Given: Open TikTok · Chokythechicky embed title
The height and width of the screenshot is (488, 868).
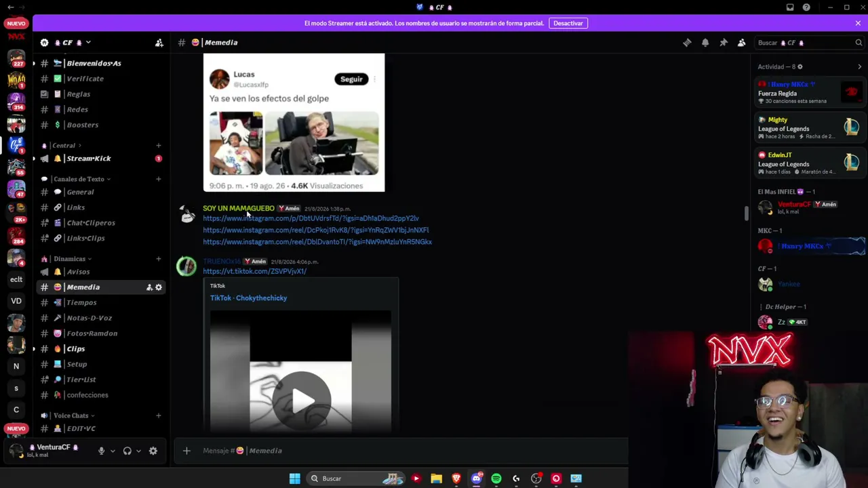Looking at the screenshot, I should [x=248, y=298].
